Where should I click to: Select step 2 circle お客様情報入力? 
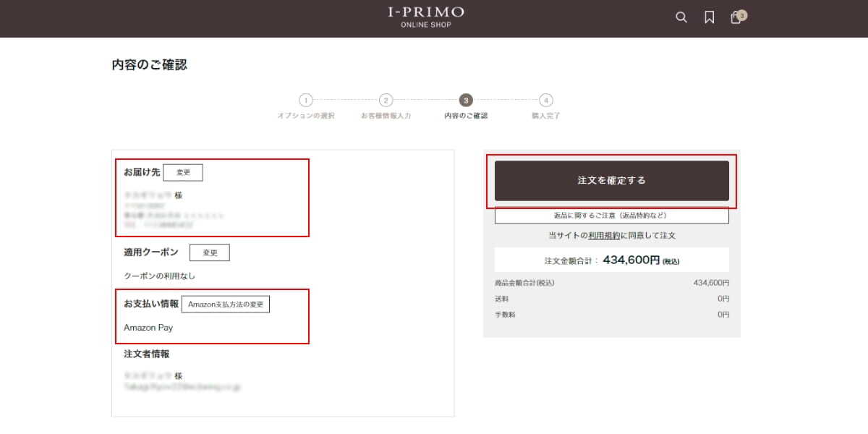386,100
